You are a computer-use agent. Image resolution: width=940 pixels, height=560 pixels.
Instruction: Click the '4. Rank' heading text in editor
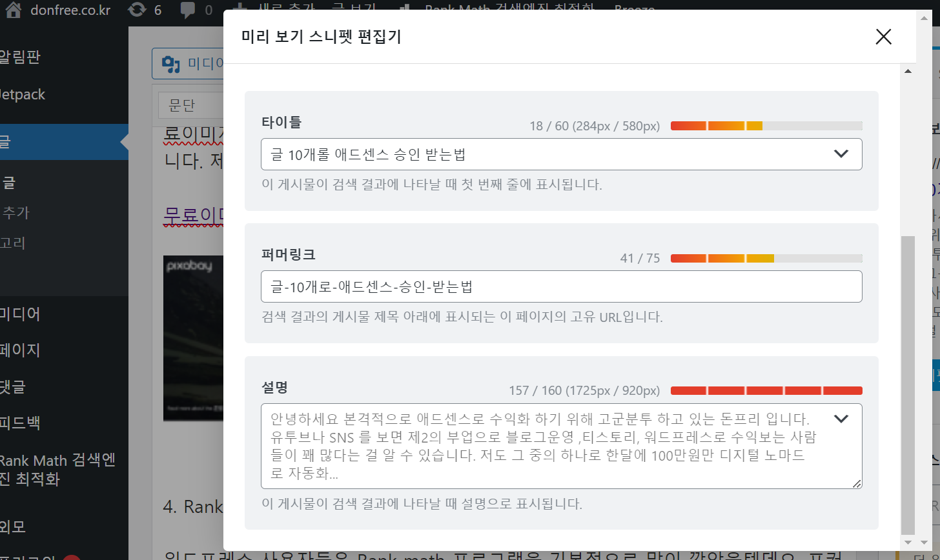click(x=193, y=506)
